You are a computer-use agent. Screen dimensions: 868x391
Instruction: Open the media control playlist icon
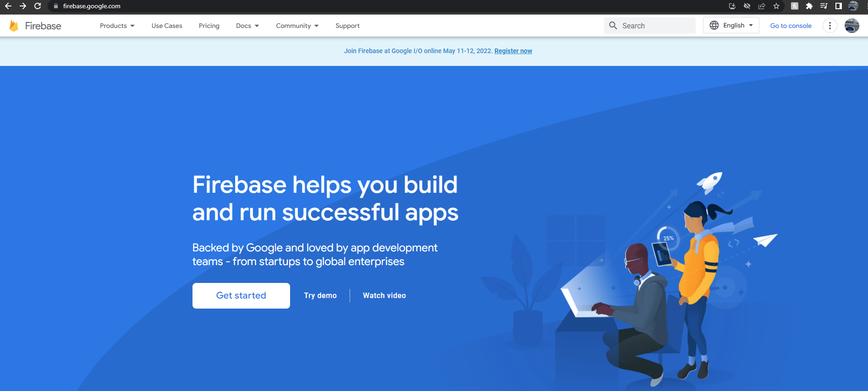tap(824, 6)
